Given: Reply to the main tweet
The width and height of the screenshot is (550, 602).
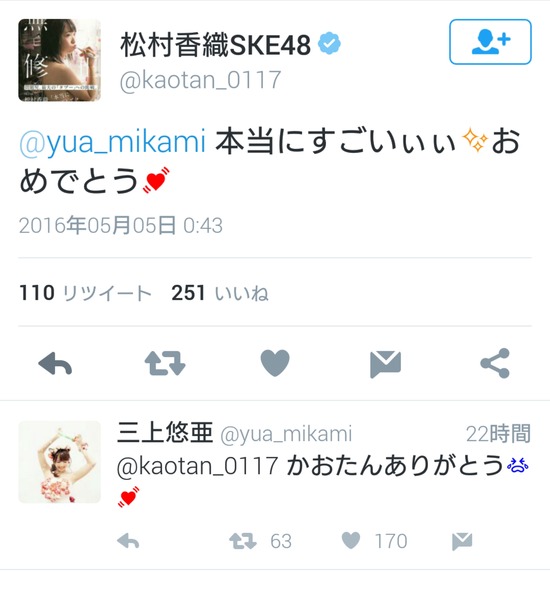Looking at the screenshot, I should [55, 363].
